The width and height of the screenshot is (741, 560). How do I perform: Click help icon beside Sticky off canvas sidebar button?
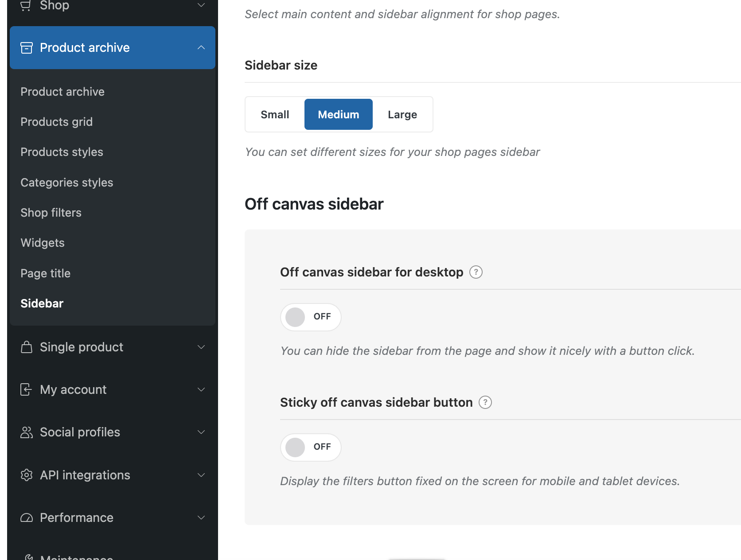coord(485,402)
